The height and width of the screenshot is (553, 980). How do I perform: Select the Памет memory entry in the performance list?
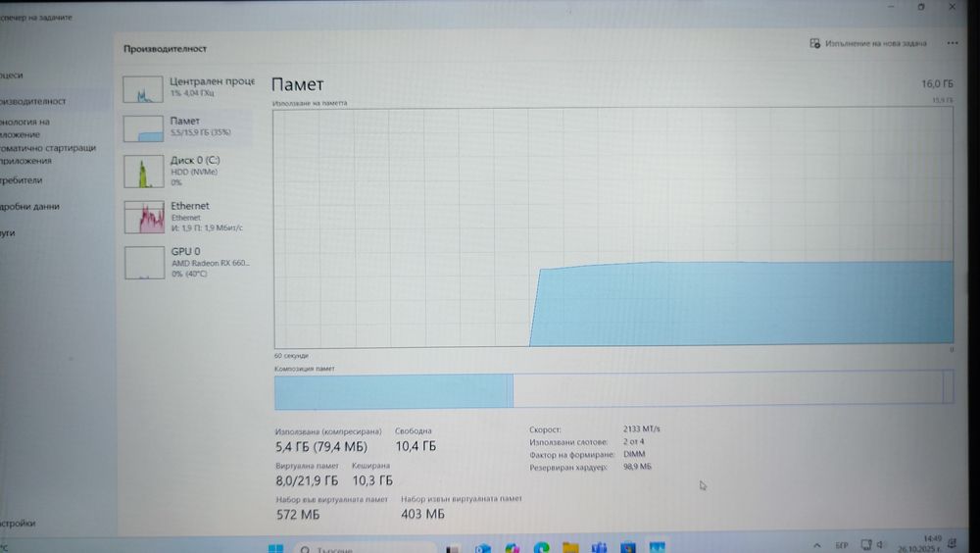pos(188,127)
